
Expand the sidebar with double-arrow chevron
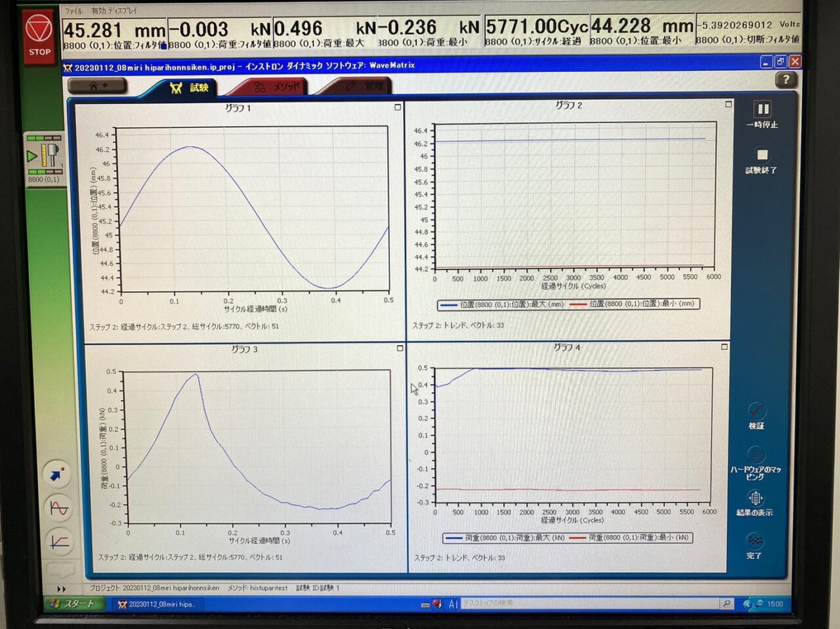[x=62, y=589]
